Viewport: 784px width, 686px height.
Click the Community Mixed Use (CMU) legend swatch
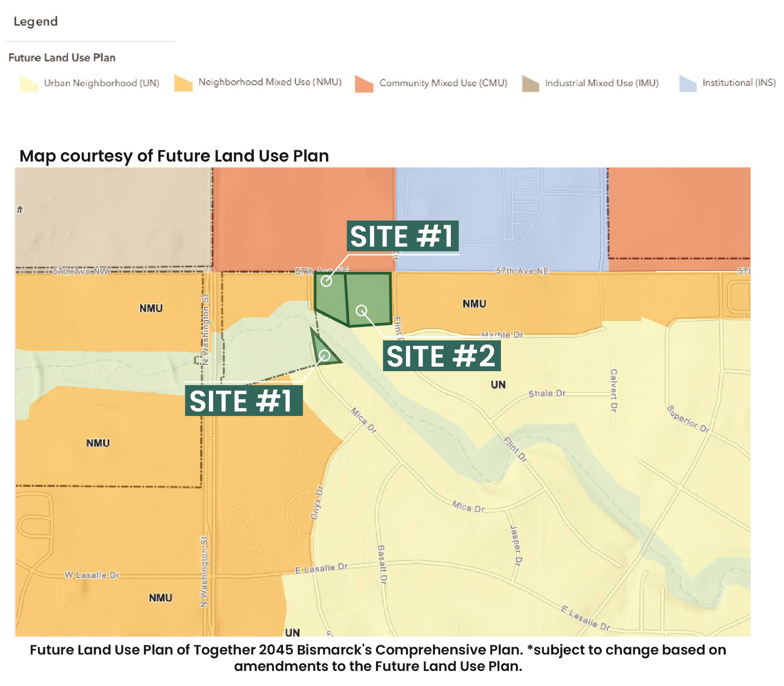pos(364,84)
